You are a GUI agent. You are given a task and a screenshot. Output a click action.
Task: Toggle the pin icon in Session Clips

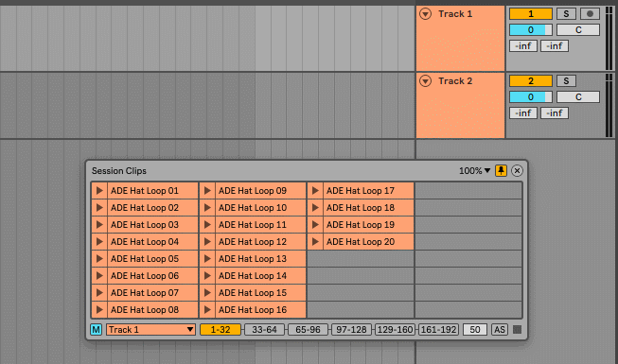pyautogui.click(x=501, y=170)
